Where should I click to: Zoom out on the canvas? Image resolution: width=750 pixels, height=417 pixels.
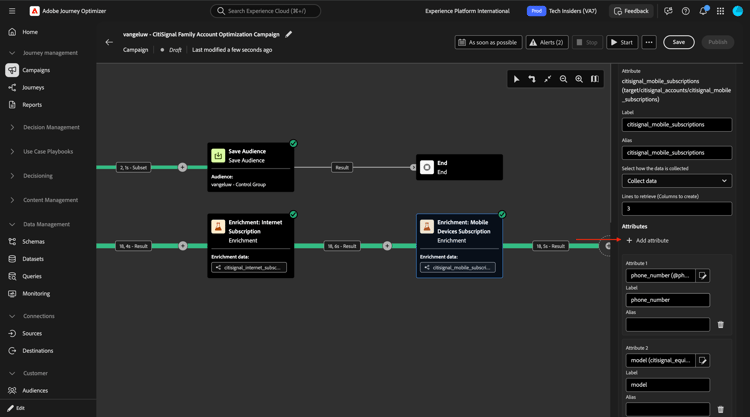(x=563, y=79)
